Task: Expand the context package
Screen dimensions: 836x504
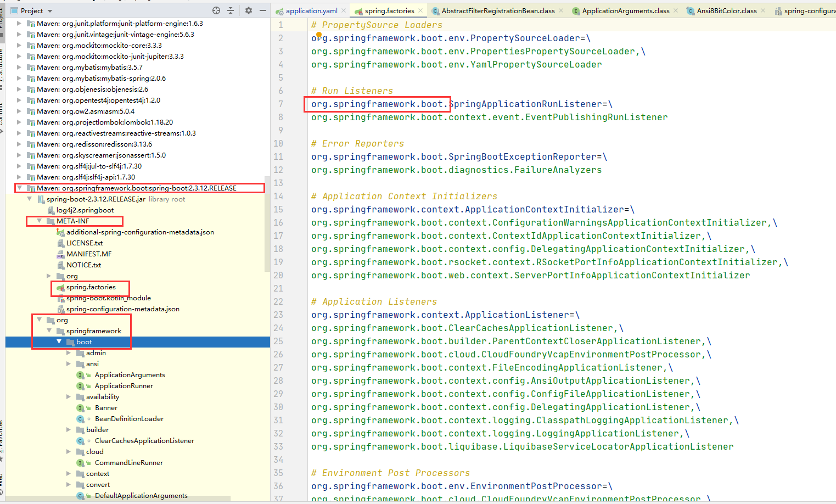Action: click(69, 473)
